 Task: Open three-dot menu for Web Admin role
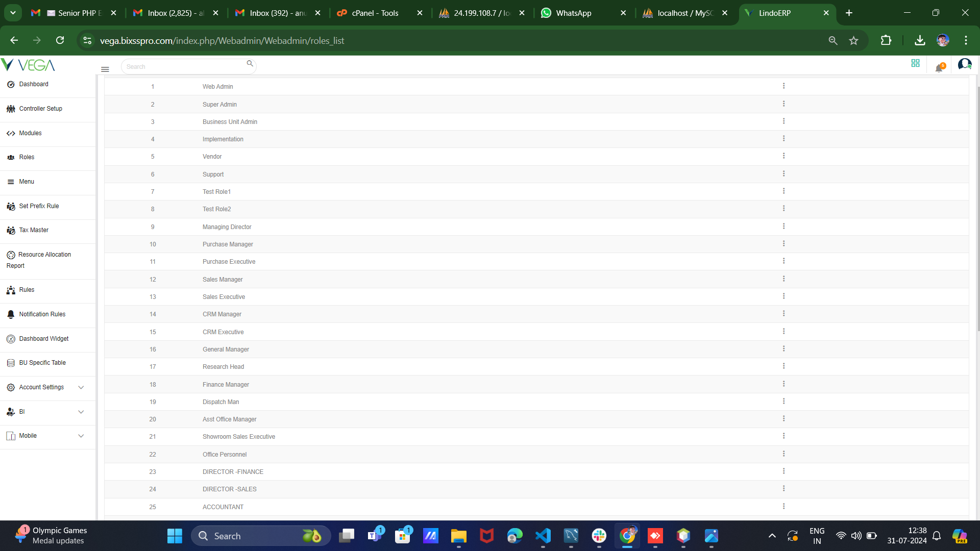click(x=783, y=86)
